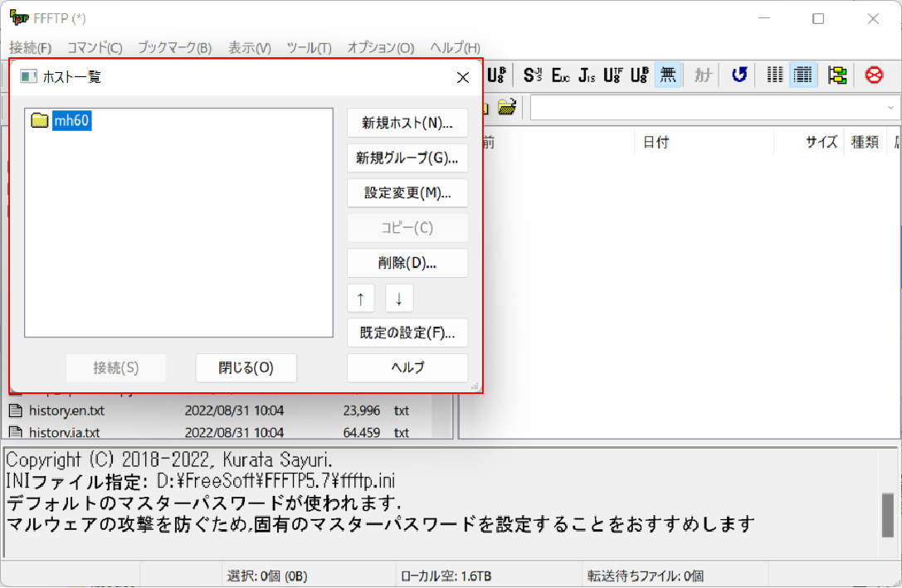Toggle the half-width kana (カナ) conversion icon
The width and height of the screenshot is (902, 588).
(703, 75)
